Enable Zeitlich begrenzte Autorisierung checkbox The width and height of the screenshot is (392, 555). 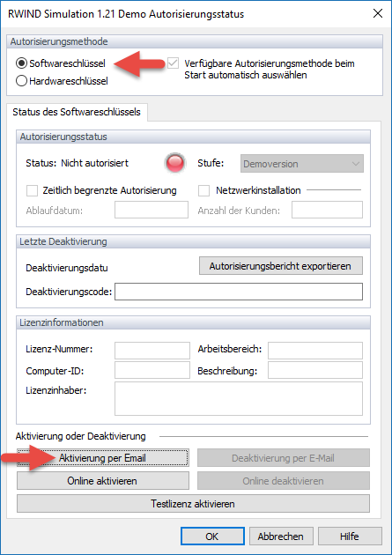pyautogui.click(x=32, y=191)
